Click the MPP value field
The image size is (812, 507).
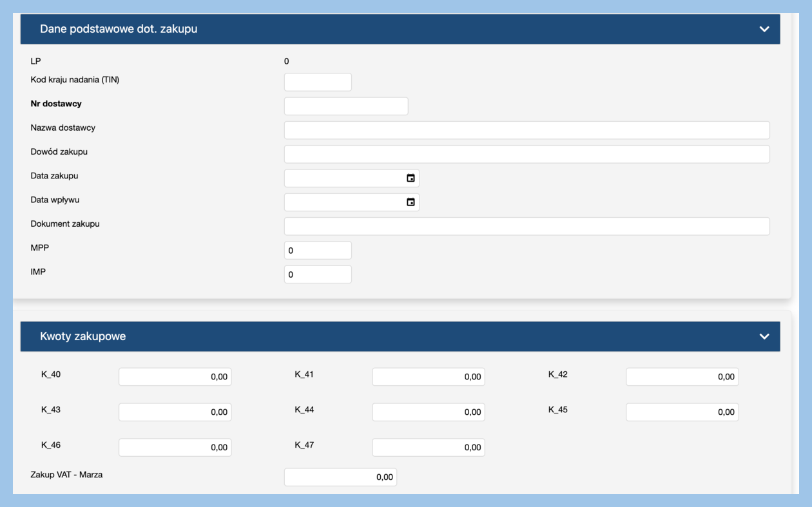pyautogui.click(x=318, y=251)
